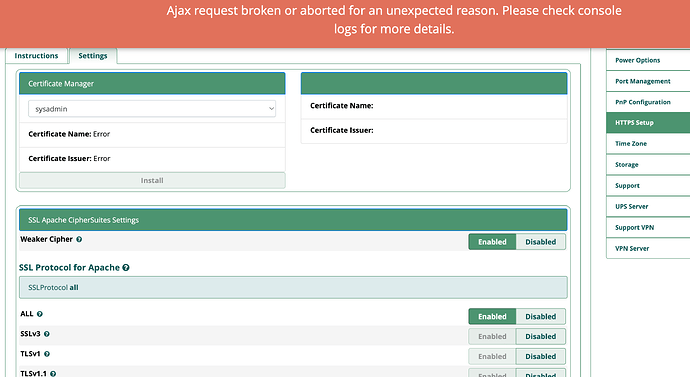
Task: Open Time Zone in sidebar
Action: (648, 143)
